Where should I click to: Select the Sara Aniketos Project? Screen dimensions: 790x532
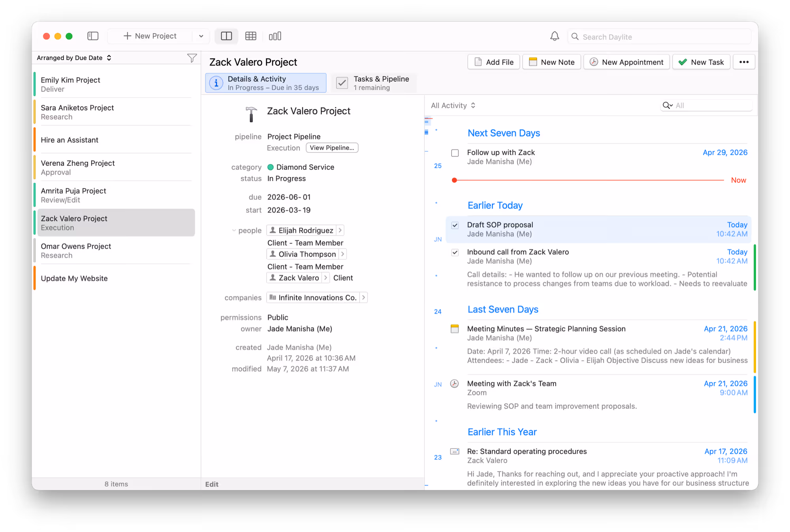[x=116, y=112]
